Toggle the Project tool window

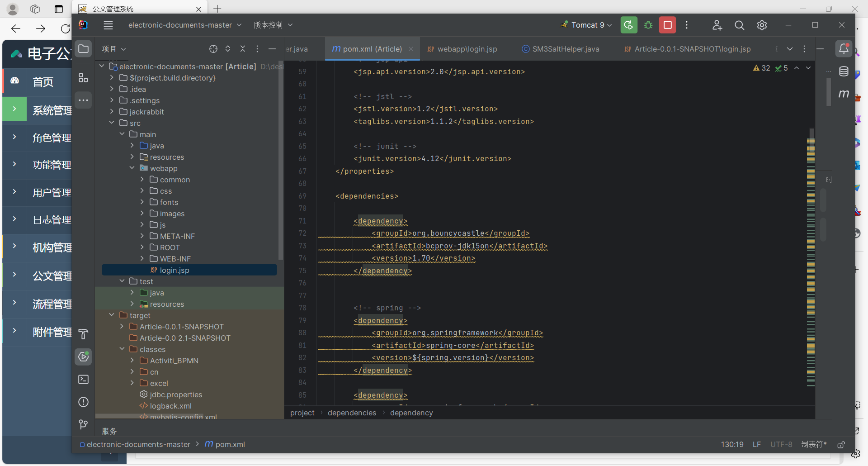84,48
